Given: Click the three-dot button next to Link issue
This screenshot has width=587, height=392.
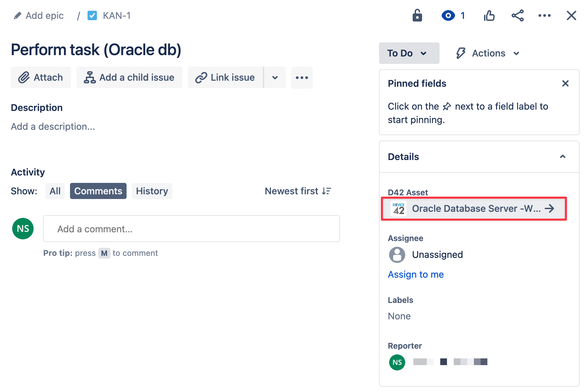Looking at the screenshot, I should coord(302,78).
